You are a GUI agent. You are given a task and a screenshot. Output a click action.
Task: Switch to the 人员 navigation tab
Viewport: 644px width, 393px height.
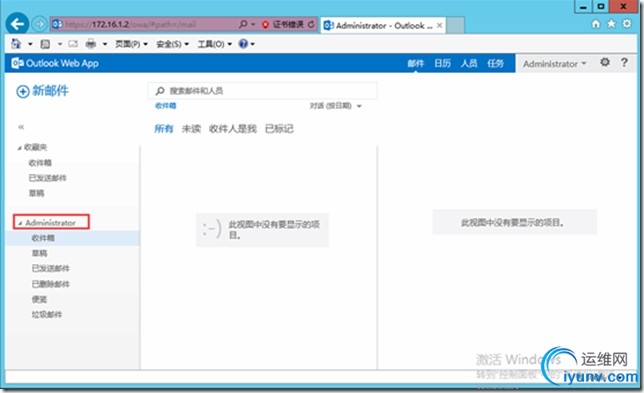coord(469,64)
